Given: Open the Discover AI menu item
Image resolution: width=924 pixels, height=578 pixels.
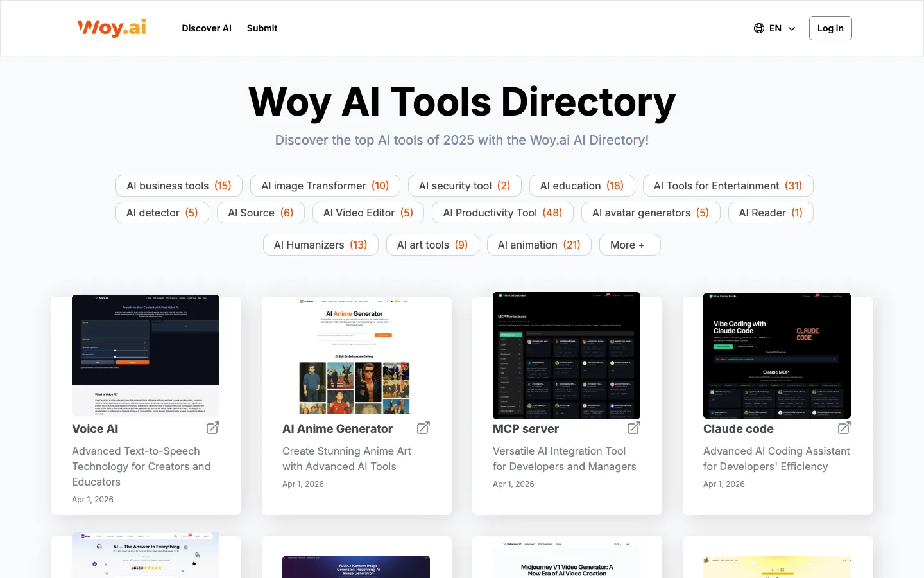Looking at the screenshot, I should click(x=207, y=28).
